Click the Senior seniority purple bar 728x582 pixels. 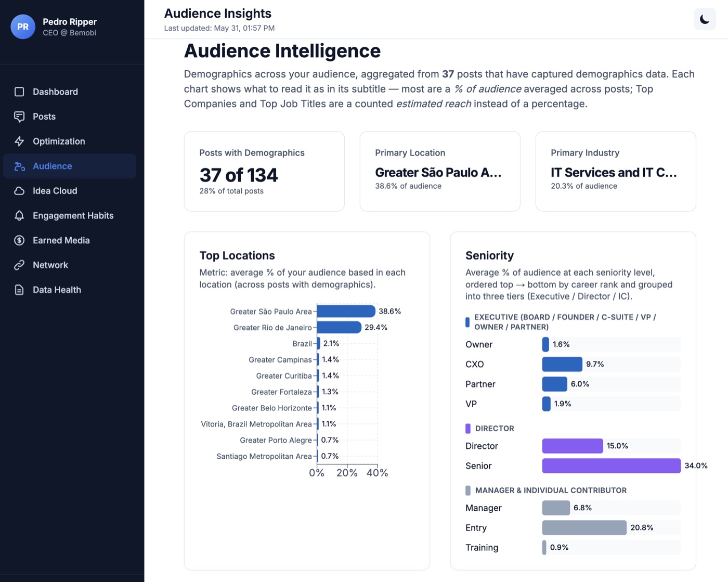[611, 465]
